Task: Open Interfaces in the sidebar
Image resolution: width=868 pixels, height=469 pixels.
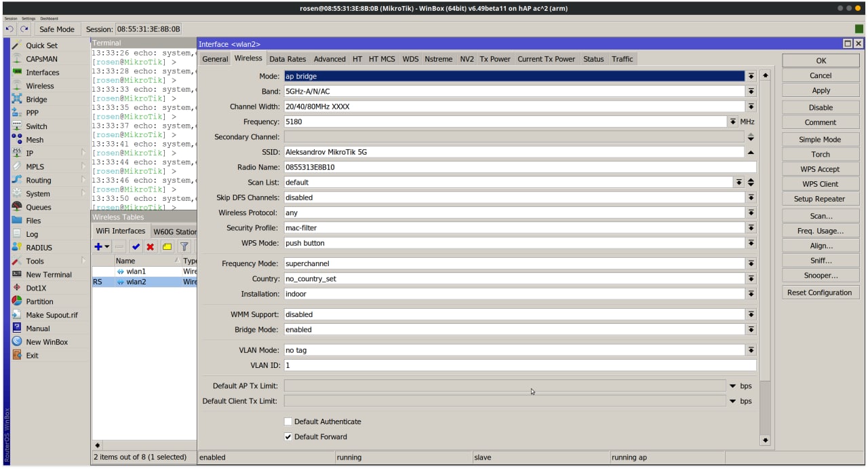Action: (x=42, y=73)
